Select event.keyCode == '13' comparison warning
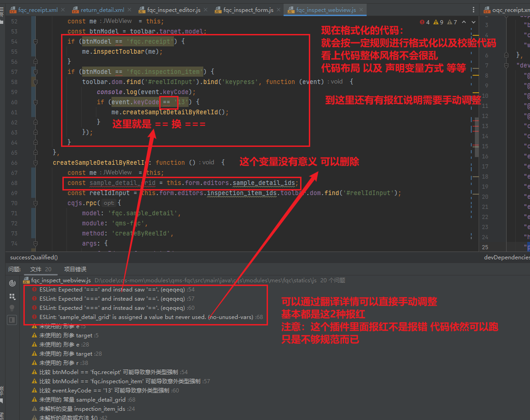 (x=105, y=390)
